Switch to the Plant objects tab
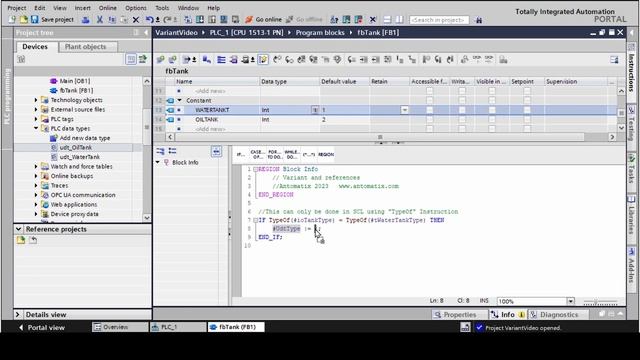640x360 pixels. pyautogui.click(x=86, y=47)
